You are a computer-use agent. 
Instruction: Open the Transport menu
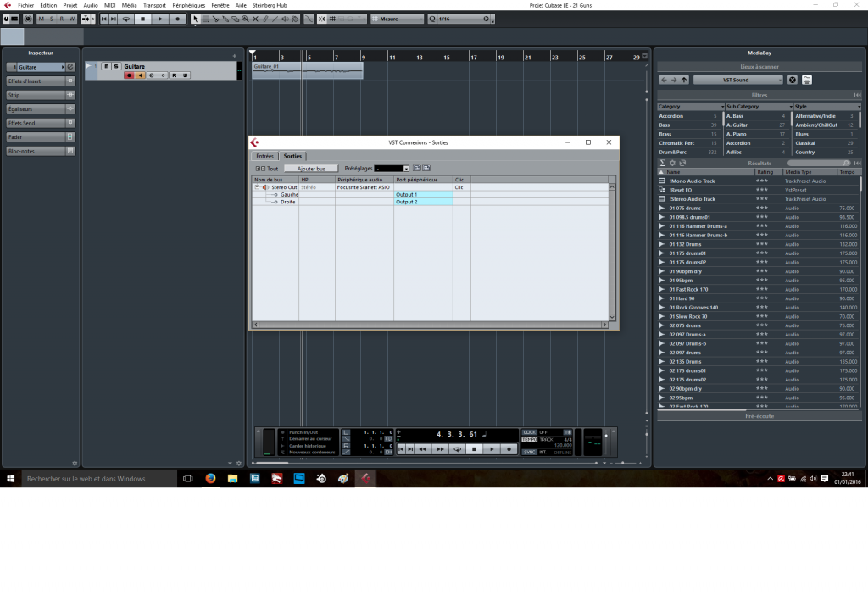[154, 5]
